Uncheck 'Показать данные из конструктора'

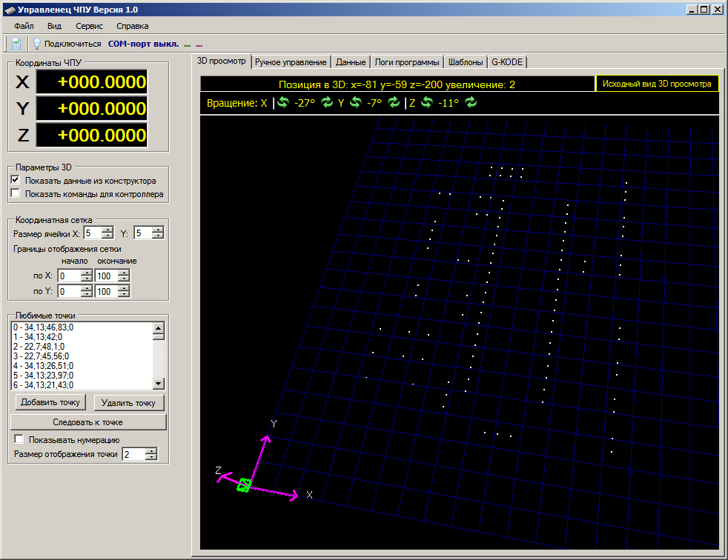16,180
